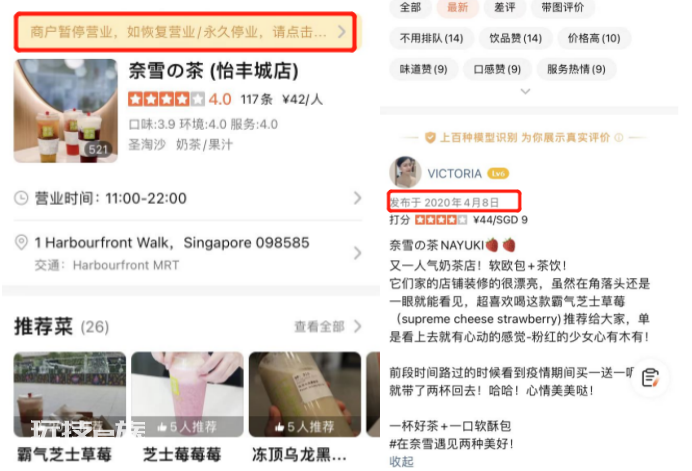The height and width of the screenshot is (471, 692).
Task: Switch to the 全部 reviews tab
Action: 410,8
